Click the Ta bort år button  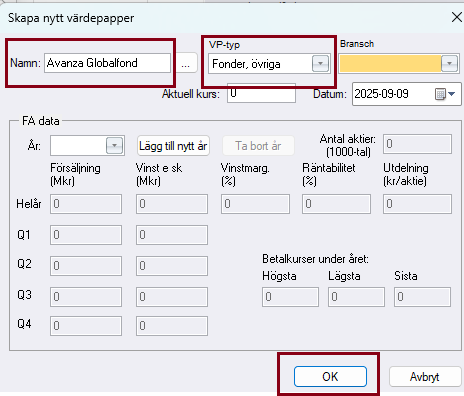(258, 146)
